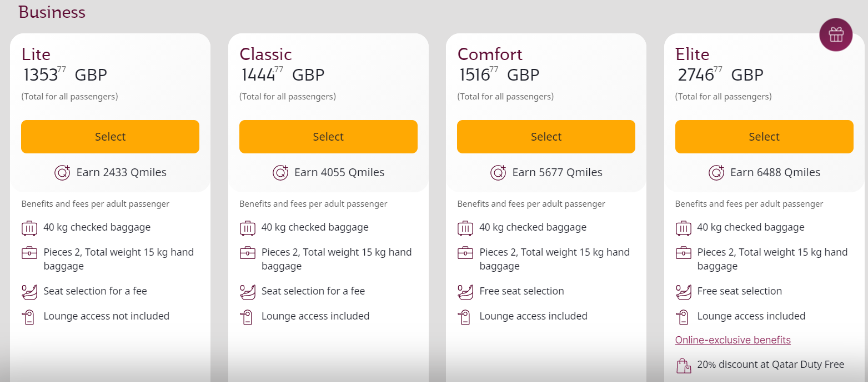Screen dimensions: 868x384
Task: Click the Earn 5677 Qmiles text
Action: (557, 173)
